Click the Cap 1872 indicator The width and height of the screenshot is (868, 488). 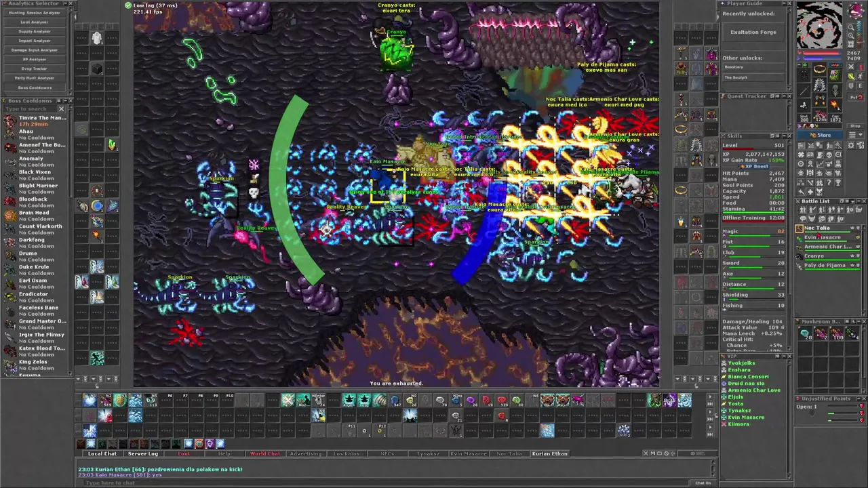[835, 118]
